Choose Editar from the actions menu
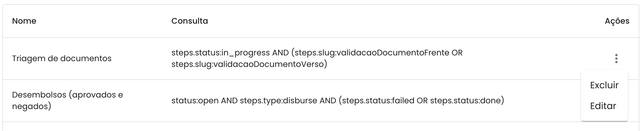Viewport: 644px width, 131px height. click(x=603, y=106)
